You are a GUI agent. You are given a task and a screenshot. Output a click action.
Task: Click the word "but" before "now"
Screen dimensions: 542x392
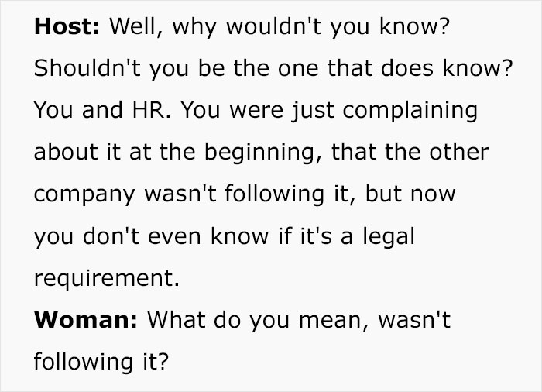384,194
